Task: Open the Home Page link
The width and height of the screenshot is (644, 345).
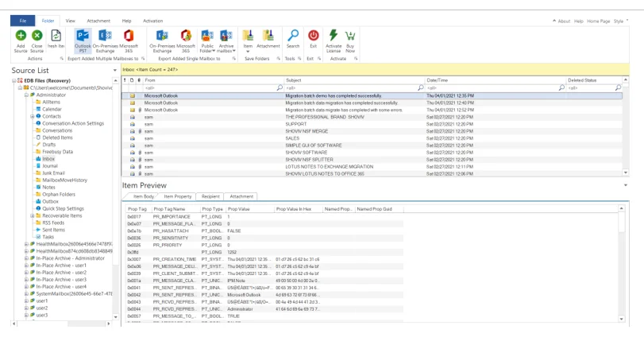Action: (598, 21)
